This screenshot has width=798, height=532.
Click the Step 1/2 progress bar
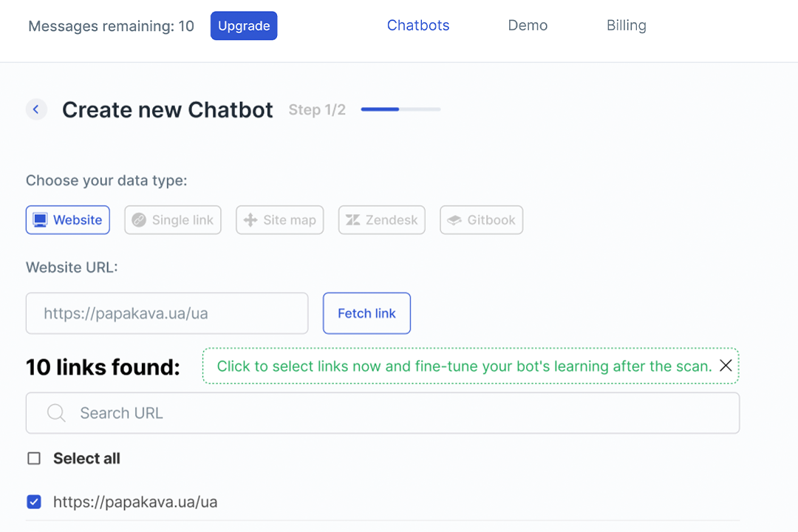point(400,109)
